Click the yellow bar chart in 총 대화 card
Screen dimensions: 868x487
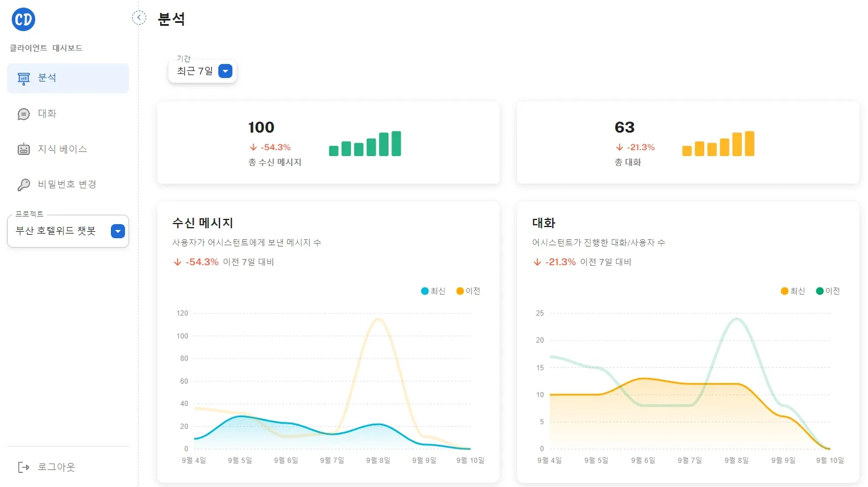coord(718,144)
